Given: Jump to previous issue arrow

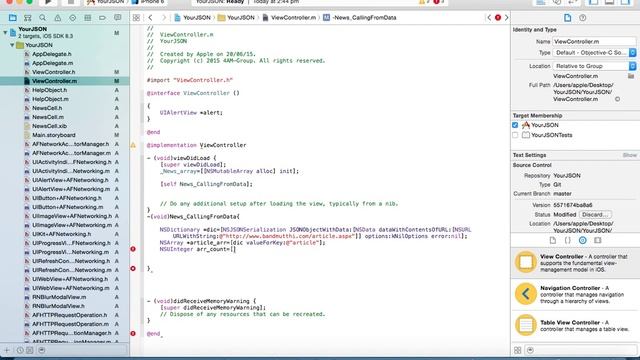Looking at the screenshot, I should tap(489, 18).
